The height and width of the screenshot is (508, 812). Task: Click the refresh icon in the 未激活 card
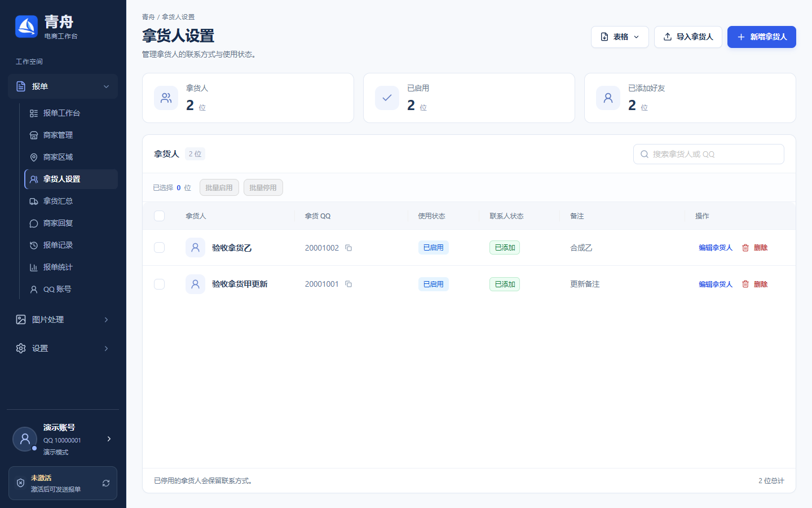point(105,483)
